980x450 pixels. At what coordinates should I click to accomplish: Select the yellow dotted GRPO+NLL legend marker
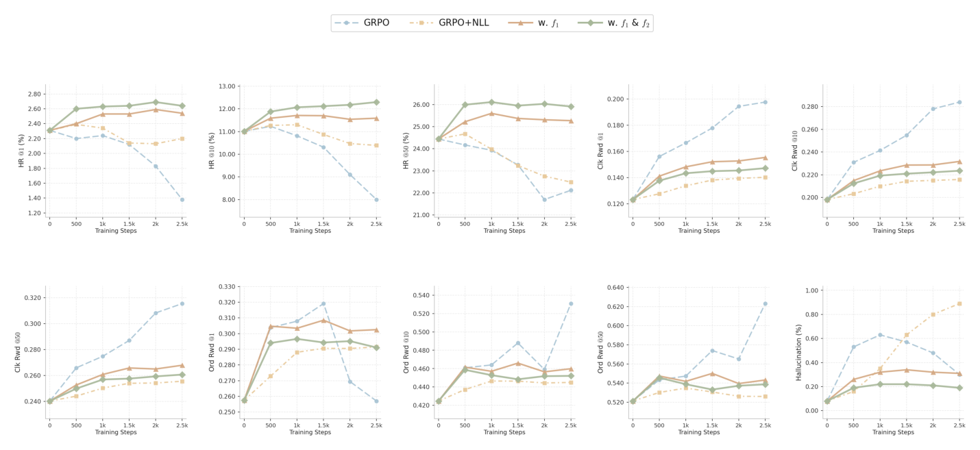(421, 23)
